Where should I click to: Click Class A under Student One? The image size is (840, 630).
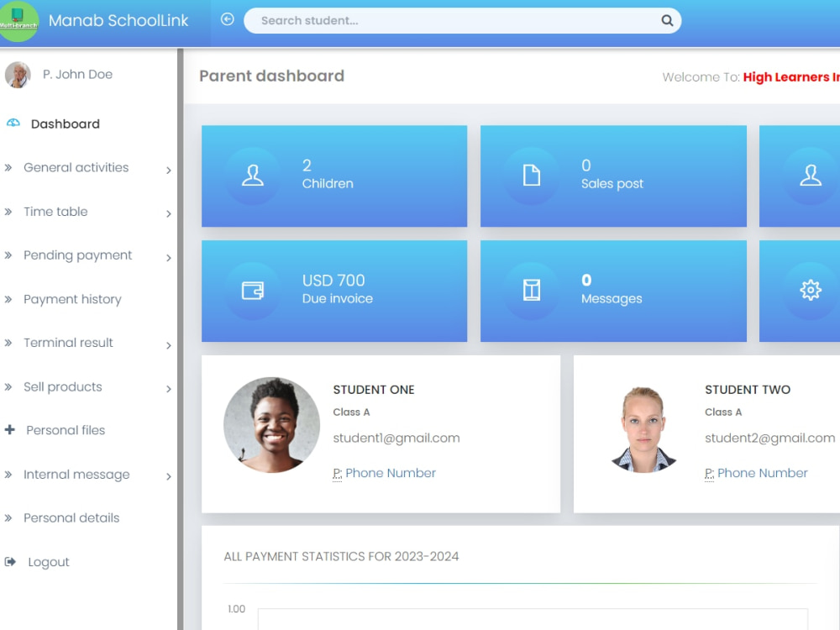351,412
